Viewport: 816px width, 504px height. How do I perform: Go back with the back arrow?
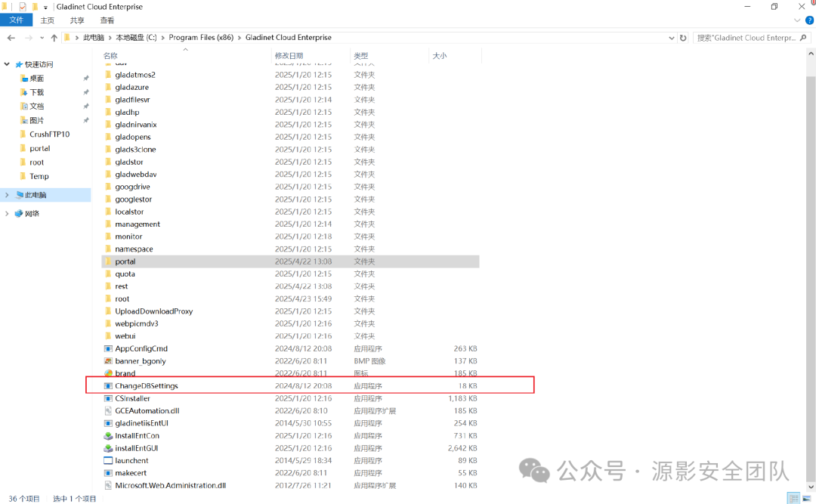[x=11, y=38]
